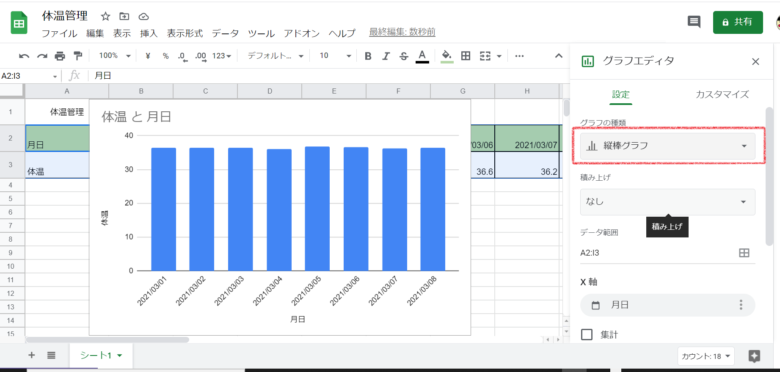Switch to the カスタマイズ tab
The width and height of the screenshot is (780, 372).
click(722, 94)
